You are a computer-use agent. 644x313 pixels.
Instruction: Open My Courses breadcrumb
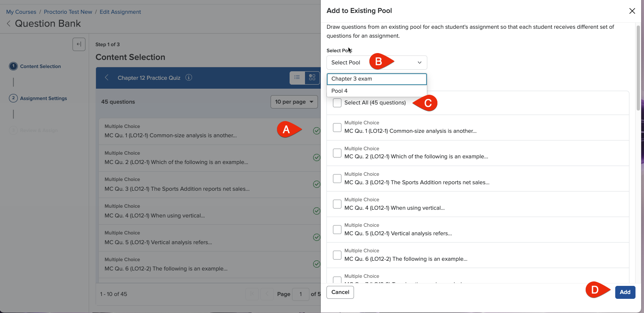point(21,12)
